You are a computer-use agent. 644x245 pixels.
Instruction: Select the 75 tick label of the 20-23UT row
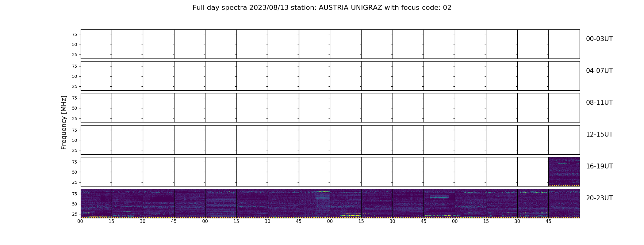coord(75,194)
